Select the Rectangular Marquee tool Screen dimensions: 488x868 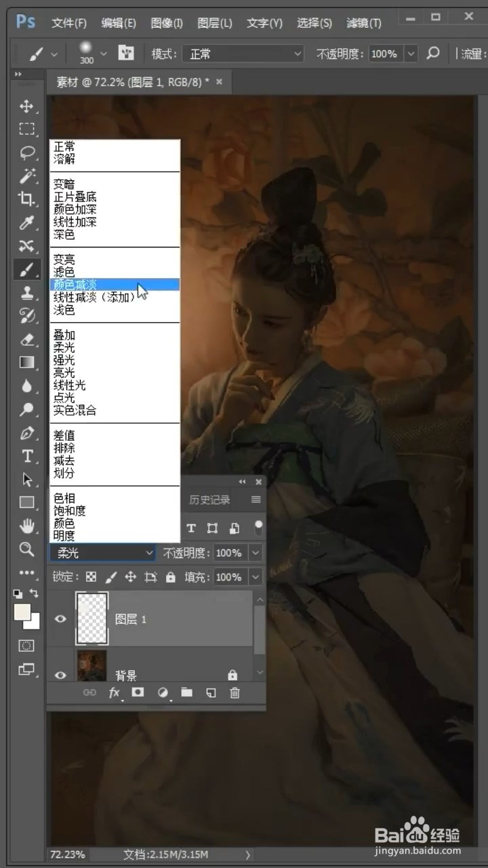(x=26, y=129)
